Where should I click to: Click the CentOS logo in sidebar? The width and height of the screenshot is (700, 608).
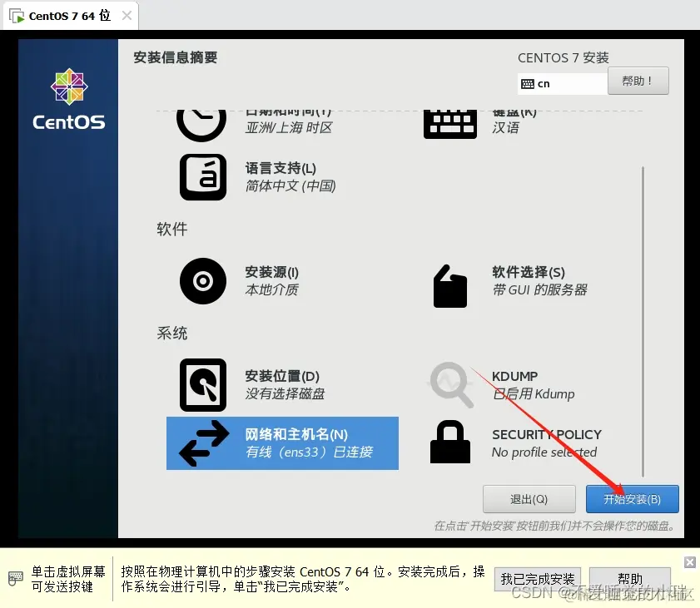69,99
